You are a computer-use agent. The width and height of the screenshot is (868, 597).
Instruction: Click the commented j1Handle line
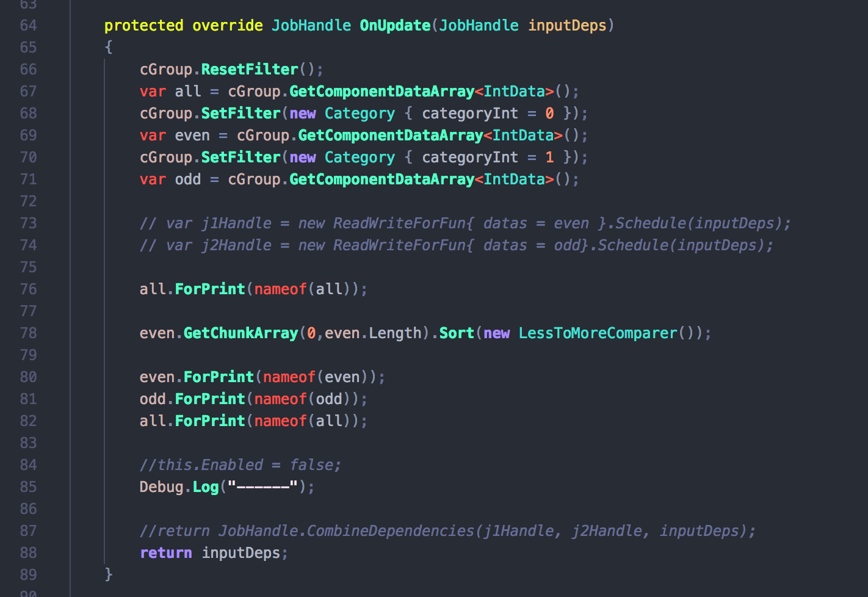point(465,223)
